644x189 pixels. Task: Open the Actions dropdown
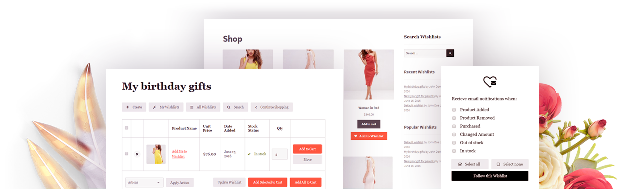144,182
